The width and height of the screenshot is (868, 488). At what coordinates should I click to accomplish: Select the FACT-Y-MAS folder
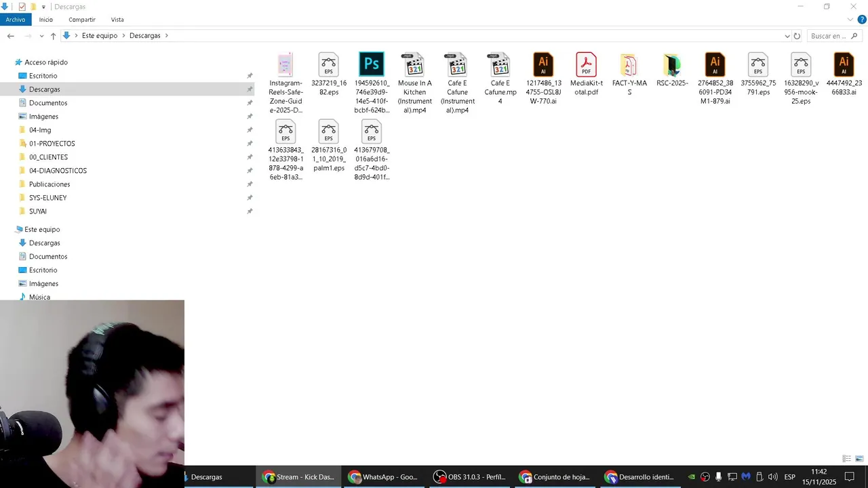click(629, 74)
